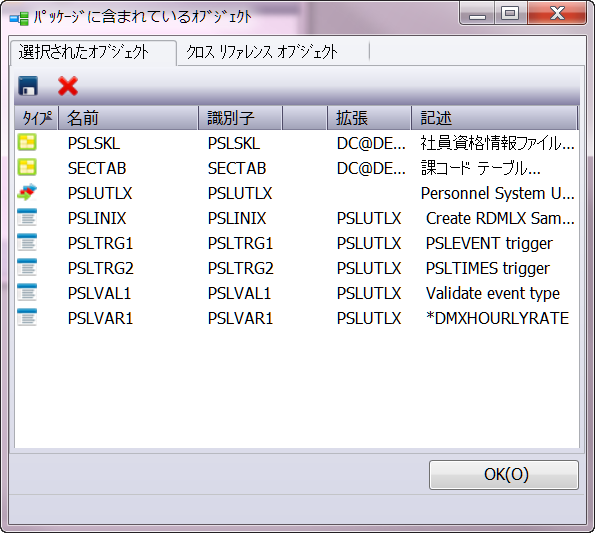
Task: Click the function icon for PSLVAR1
Action: (27, 318)
